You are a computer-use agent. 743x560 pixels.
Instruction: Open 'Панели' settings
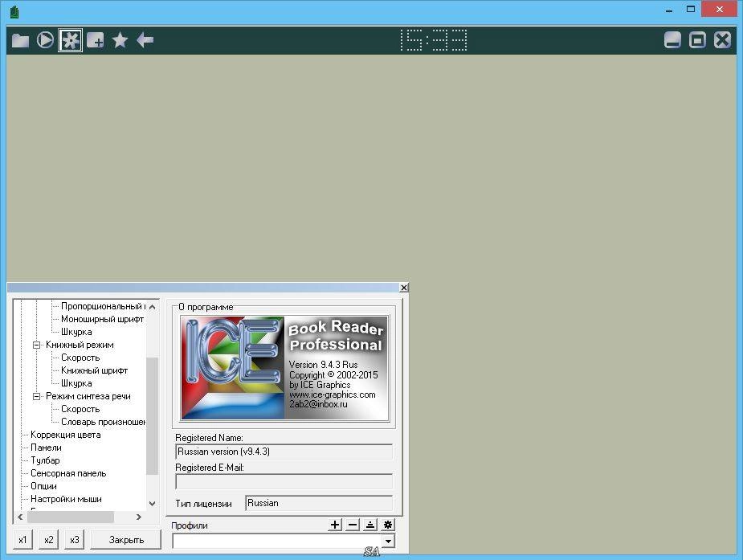tap(46, 448)
